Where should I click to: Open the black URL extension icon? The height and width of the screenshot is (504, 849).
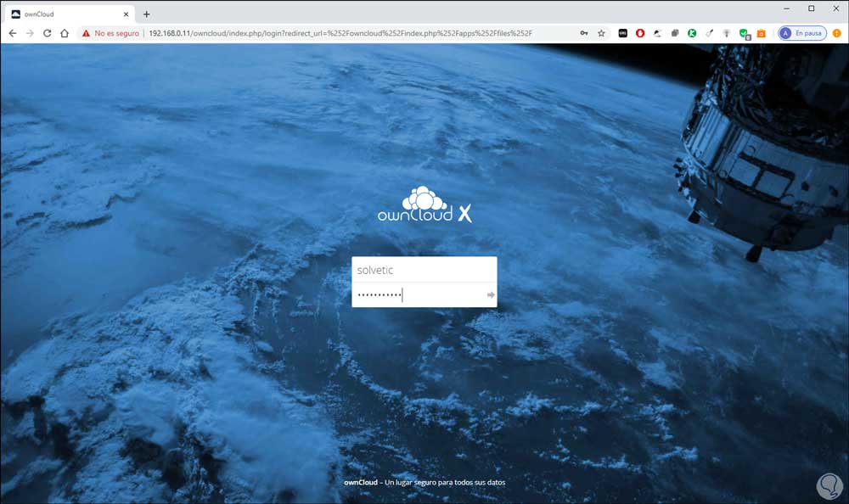[x=622, y=33]
